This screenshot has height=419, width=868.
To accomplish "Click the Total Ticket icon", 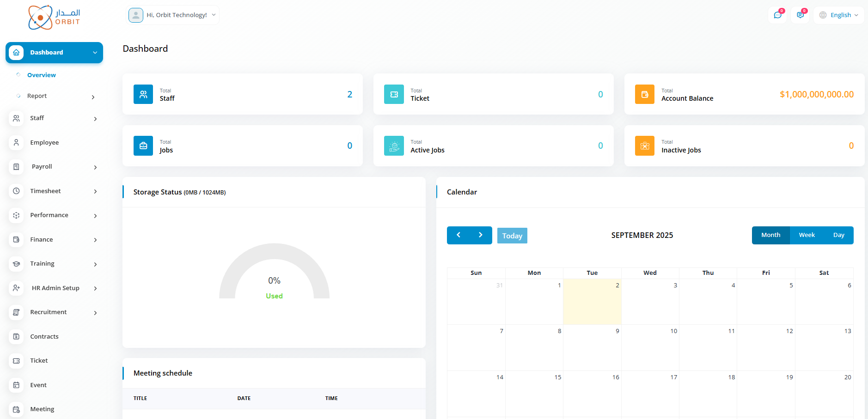I will click(x=394, y=94).
